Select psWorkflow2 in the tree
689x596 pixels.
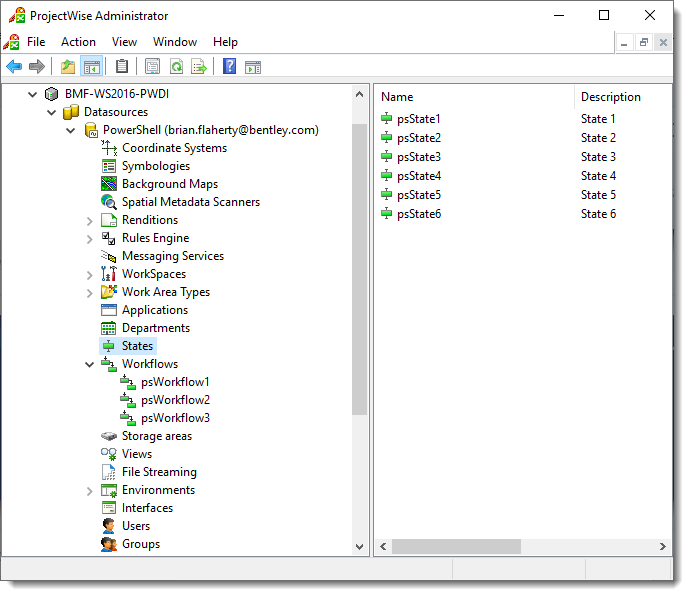175,400
